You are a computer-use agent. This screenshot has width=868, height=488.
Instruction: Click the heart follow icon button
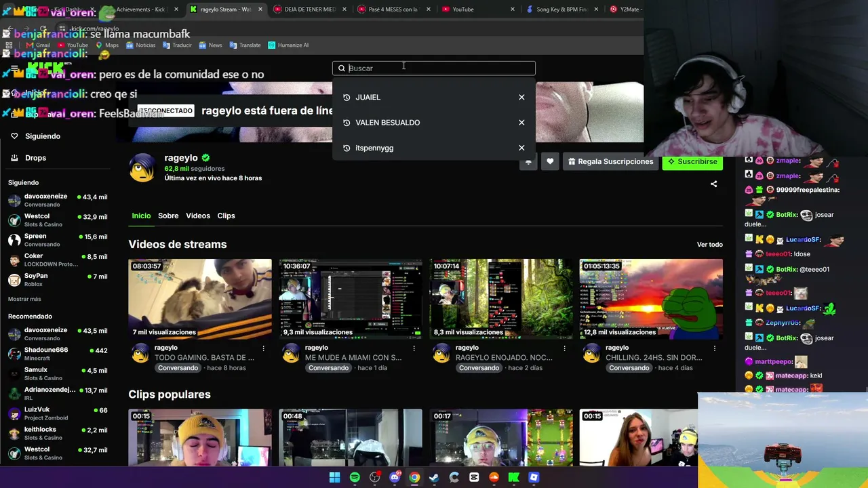pos(550,161)
